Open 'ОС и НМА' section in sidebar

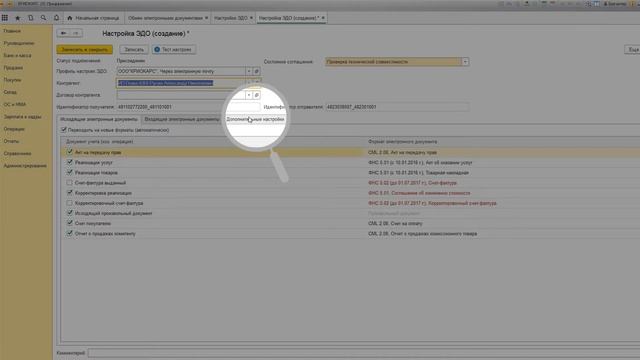(15, 104)
